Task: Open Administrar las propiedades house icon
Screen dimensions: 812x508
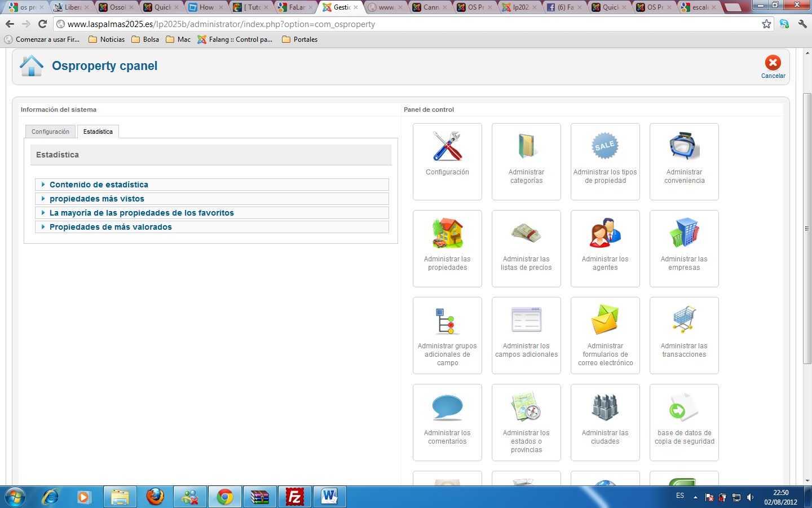Action: [447, 233]
